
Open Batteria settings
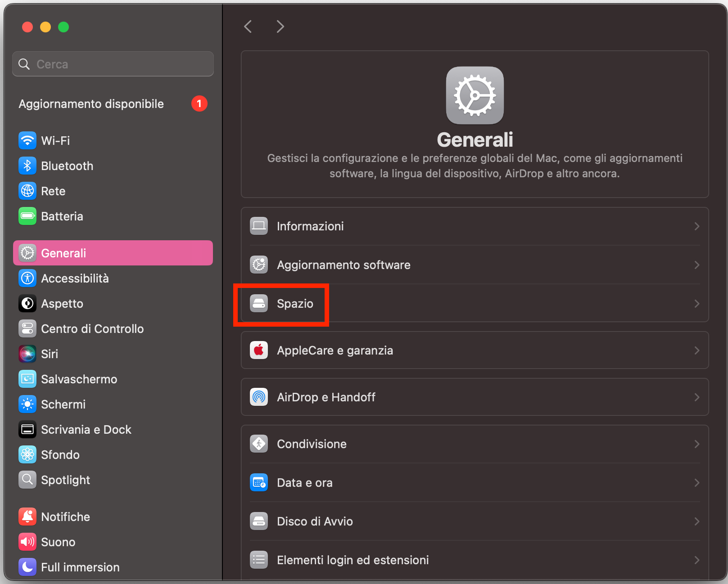[x=27, y=216]
